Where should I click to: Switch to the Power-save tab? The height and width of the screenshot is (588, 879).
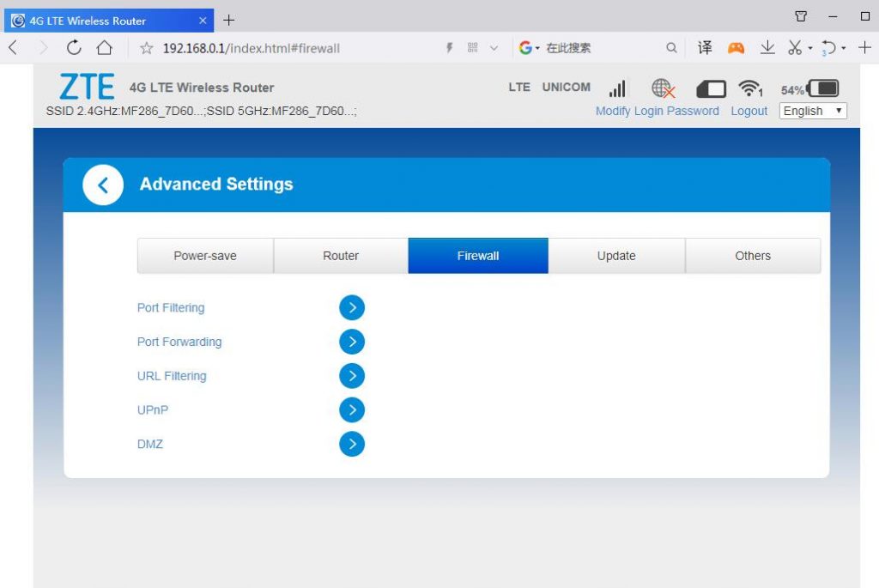[204, 255]
